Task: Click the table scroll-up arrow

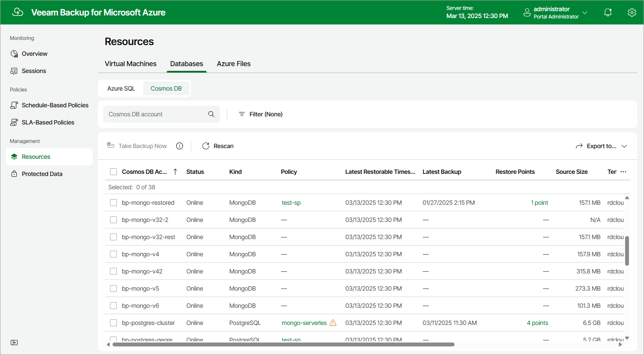Action: click(627, 197)
